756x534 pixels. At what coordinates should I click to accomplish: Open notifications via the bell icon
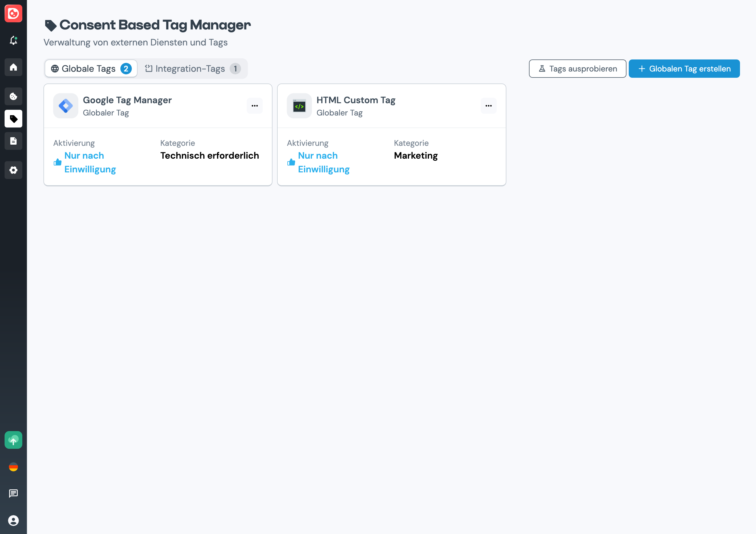(x=13, y=40)
